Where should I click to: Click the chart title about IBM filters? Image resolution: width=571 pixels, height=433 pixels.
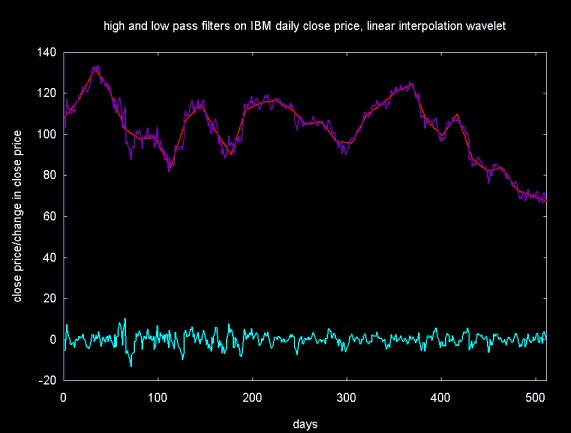click(x=305, y=26)
